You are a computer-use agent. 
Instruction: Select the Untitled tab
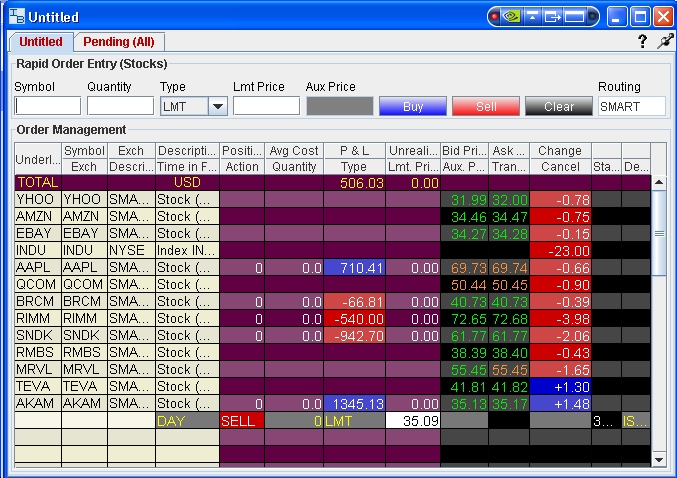click(40, 42)
